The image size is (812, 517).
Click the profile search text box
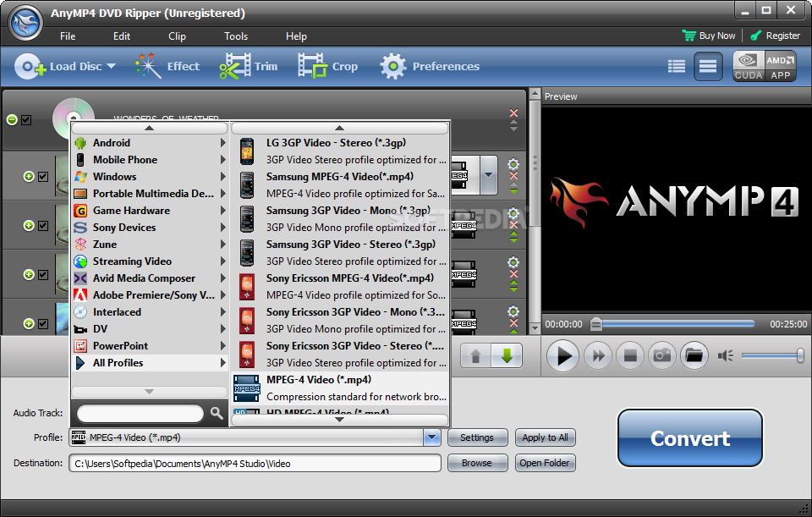140,414
